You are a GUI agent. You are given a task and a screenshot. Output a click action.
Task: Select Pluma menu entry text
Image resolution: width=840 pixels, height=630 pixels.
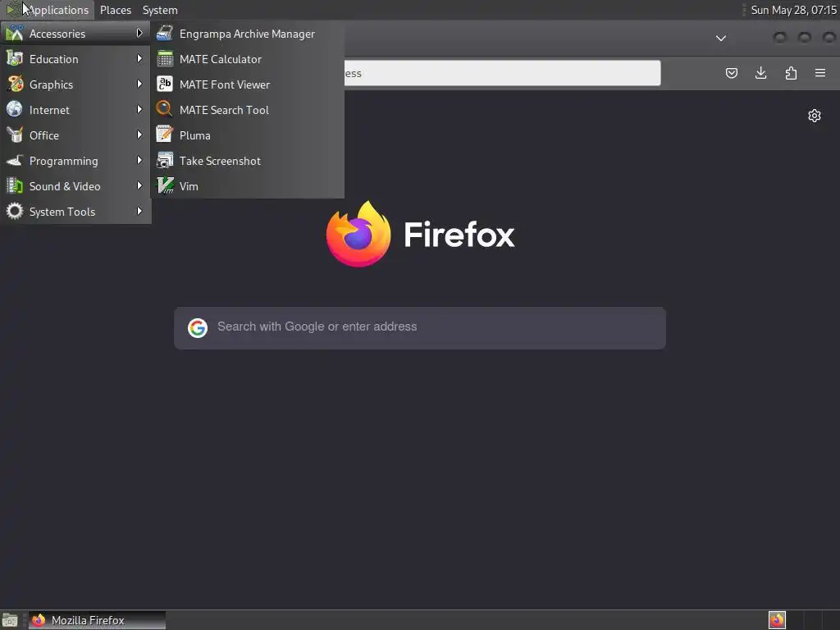click(195, 135)
